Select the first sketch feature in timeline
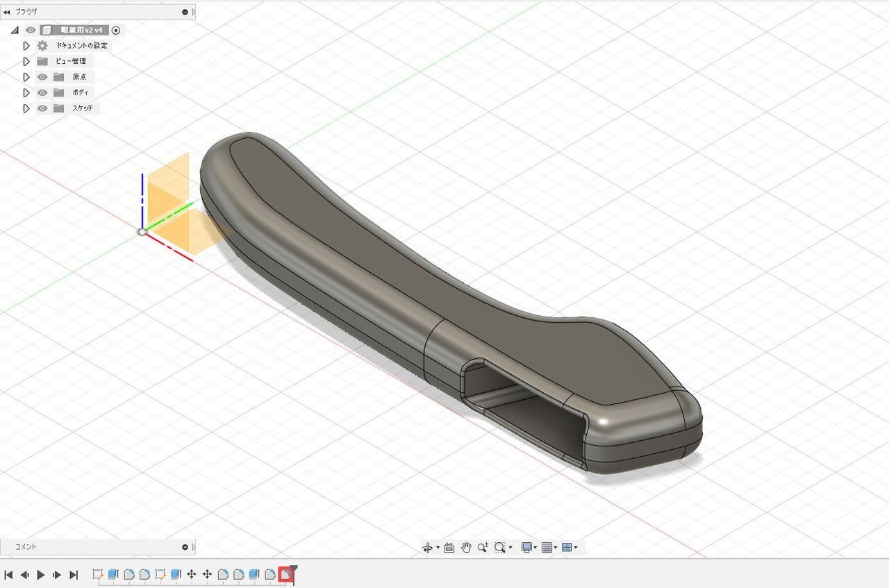 (98, 575)
